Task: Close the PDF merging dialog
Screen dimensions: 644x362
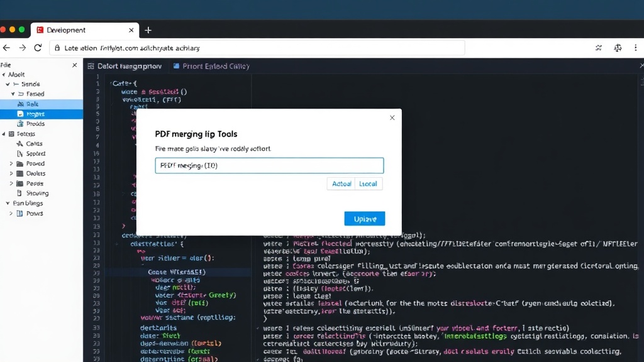Action: [x=392, y=118]
